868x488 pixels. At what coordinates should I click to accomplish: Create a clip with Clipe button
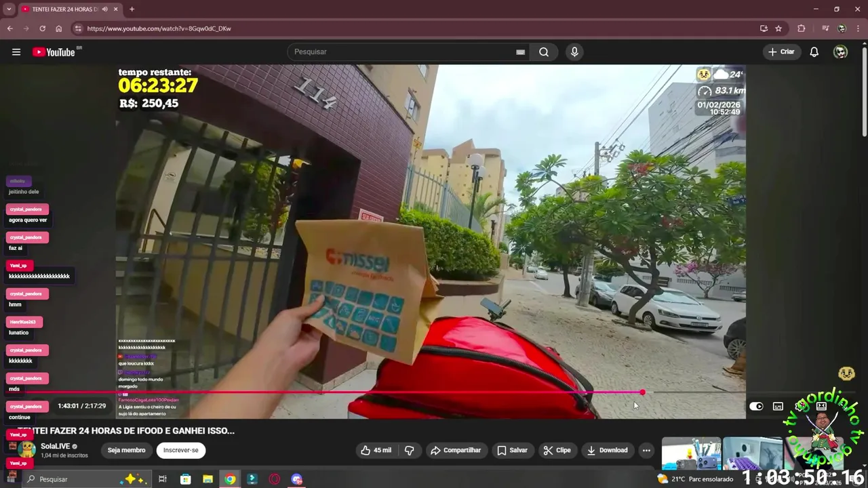point(557,450)
